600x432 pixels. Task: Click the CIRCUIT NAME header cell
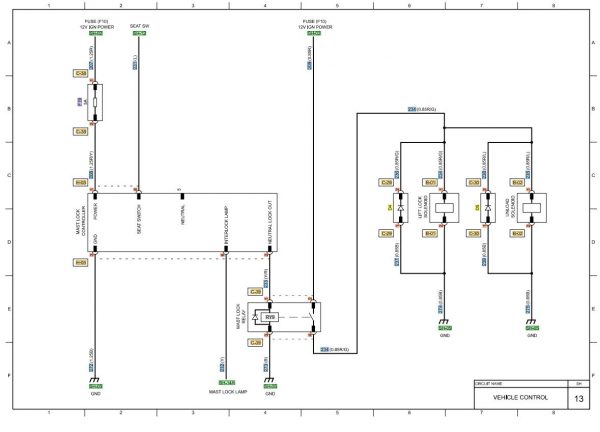click(520, 383)
